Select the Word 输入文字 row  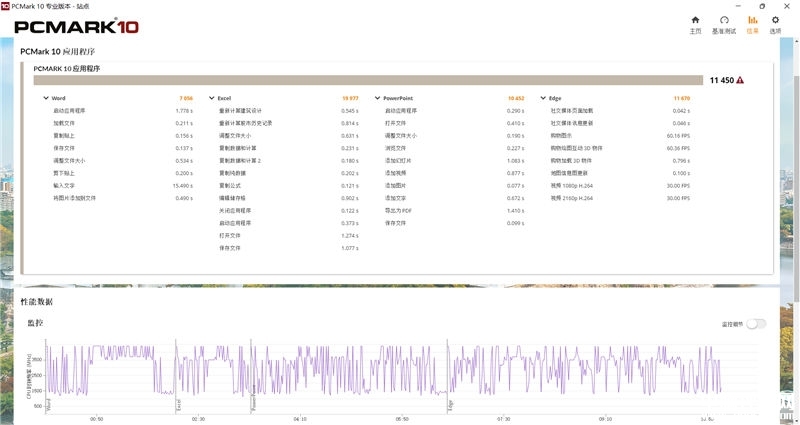point(122,186)
